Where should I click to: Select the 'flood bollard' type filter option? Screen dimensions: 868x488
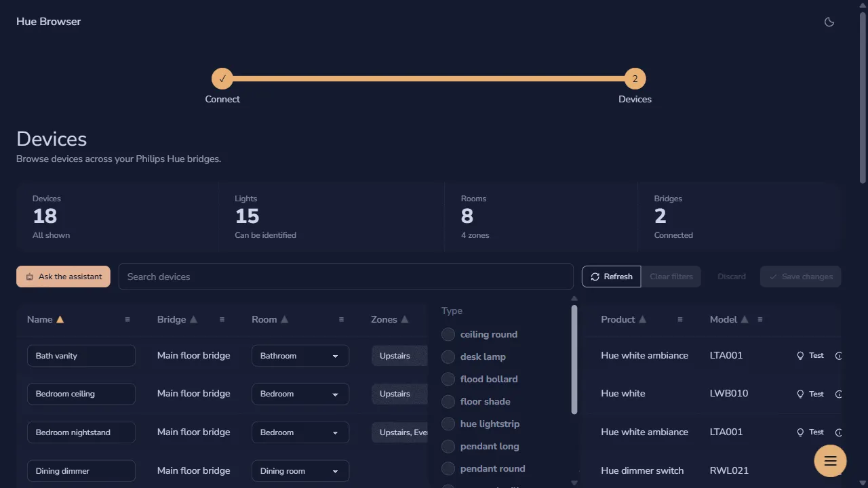coord(479,379)
